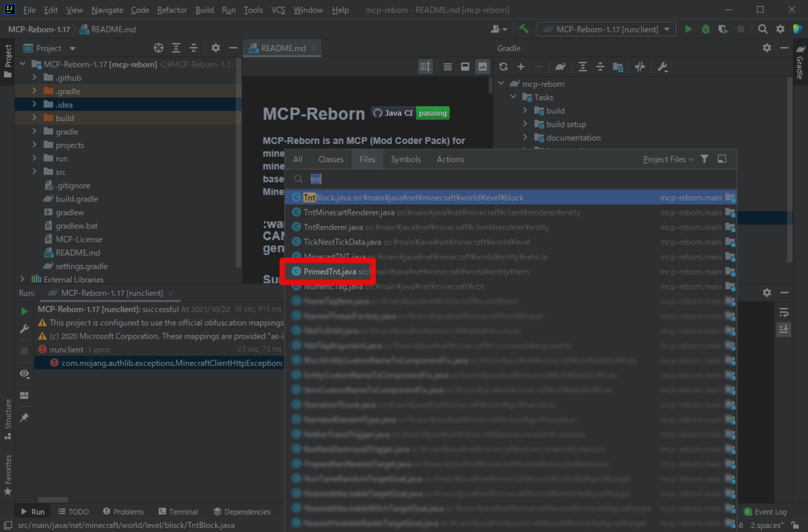Open the Project view selector dropdown
This screenshot has height=532, width=808.
click(50, 48)
